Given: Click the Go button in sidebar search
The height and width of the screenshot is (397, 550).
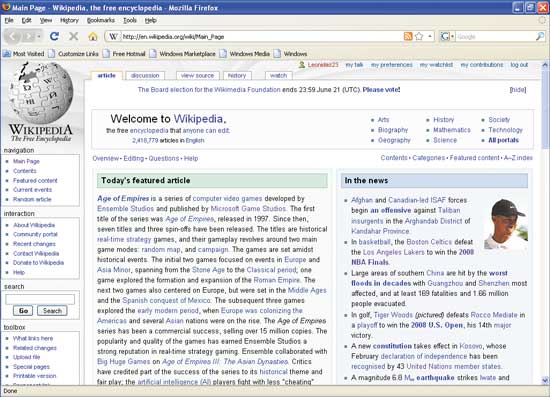Looking at the screenshot, I should click(x=23, y=311).
